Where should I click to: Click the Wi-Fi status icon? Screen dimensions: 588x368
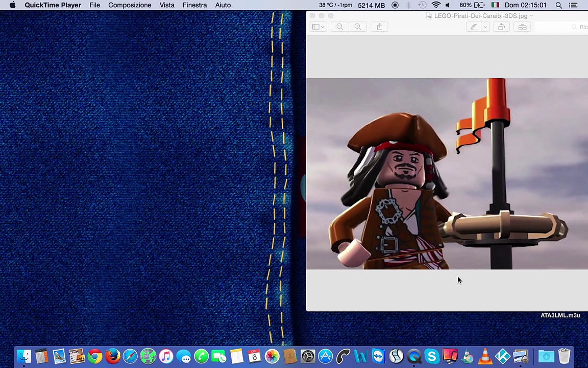point(435,5)
